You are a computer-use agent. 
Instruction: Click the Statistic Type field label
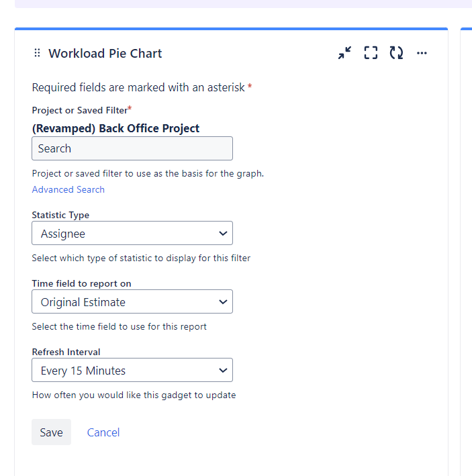tap(60, 216)
